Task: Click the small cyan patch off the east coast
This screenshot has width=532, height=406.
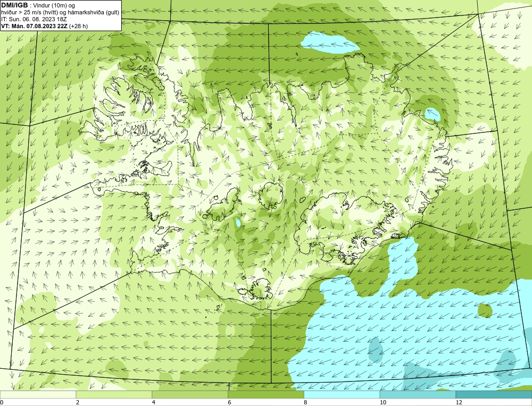Action: pyautogui.click(x=433, y=114)
